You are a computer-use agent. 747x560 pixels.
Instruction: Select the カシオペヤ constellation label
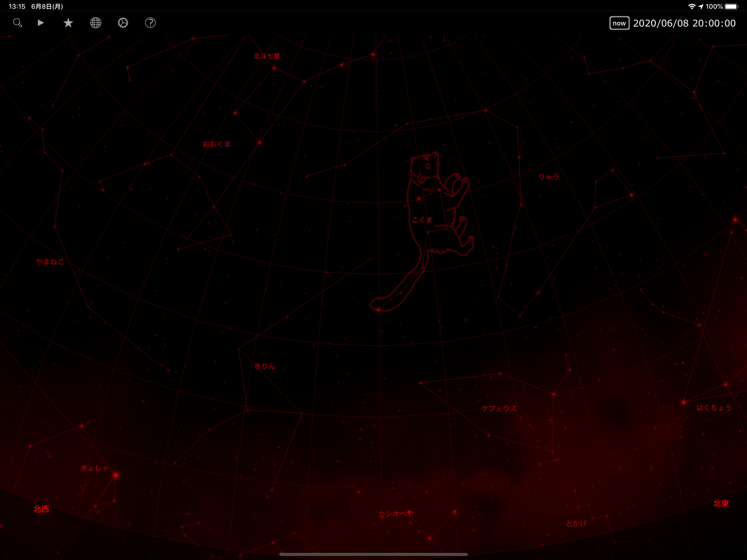tap(396, 514)
